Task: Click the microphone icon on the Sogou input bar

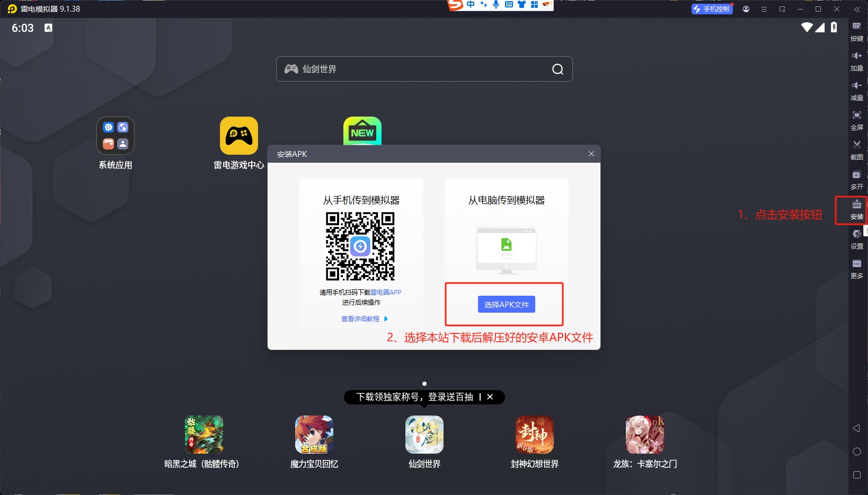Action: [495, 5]
